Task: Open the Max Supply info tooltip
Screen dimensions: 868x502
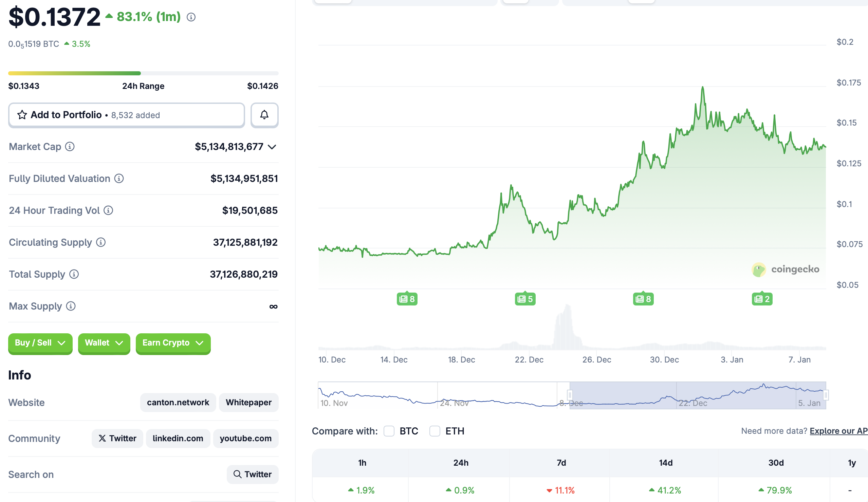Action: click(x=70, y=306)
